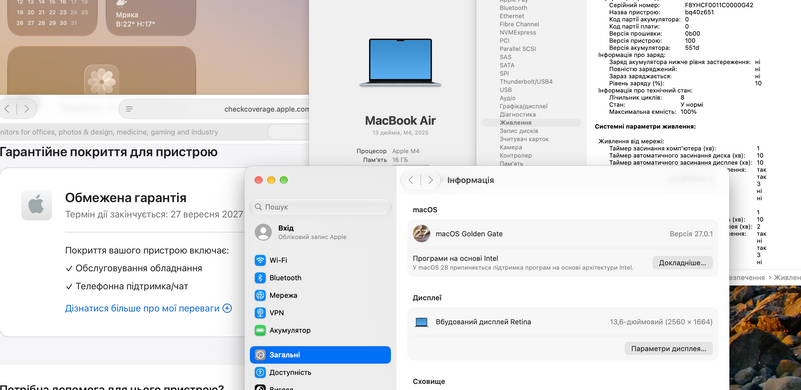Screen dimensions: 801x390
Task: Go forward in System Settings Інформація pane
Action: (430, 180)
